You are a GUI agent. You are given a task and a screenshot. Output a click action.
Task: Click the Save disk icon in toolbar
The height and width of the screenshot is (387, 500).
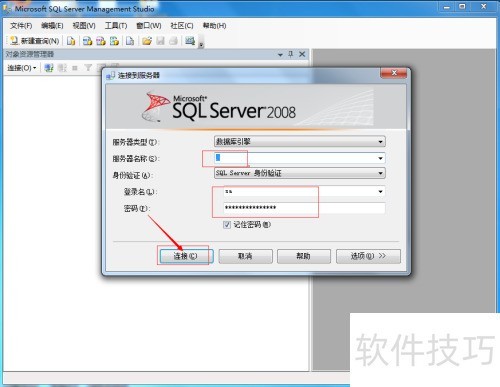click(x=160, y=41)
